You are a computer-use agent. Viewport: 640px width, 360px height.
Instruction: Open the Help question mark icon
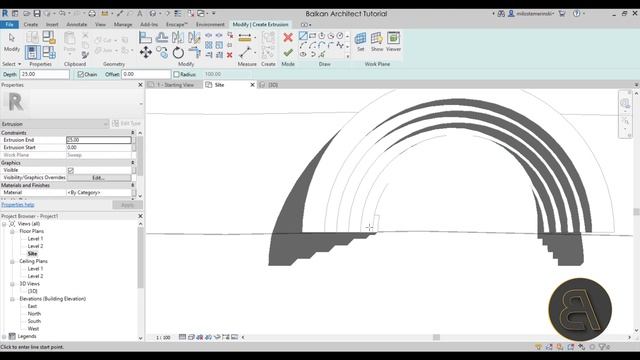pos(576,13)
